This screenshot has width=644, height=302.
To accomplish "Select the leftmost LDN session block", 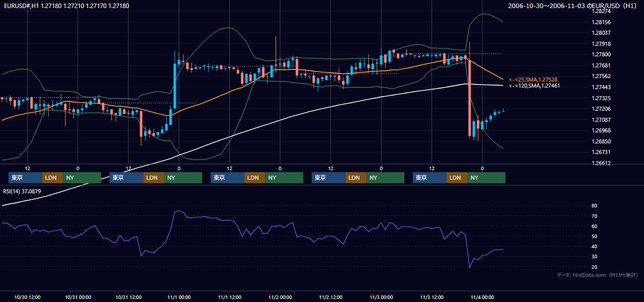I will (52, 178).
